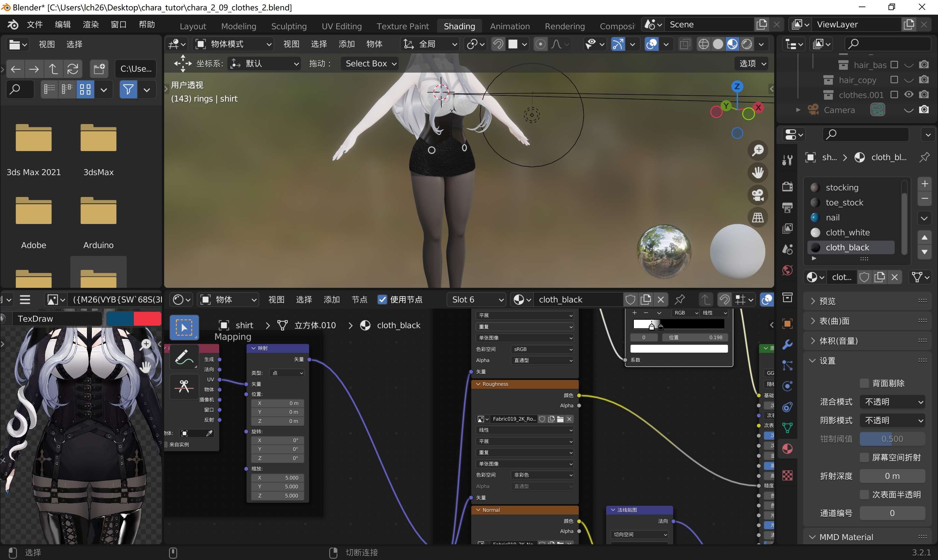Image resolution: width=938 pixels, height=560 pixels.
Task: Switch to the UV Editing workspace tab
Action: 341,26
